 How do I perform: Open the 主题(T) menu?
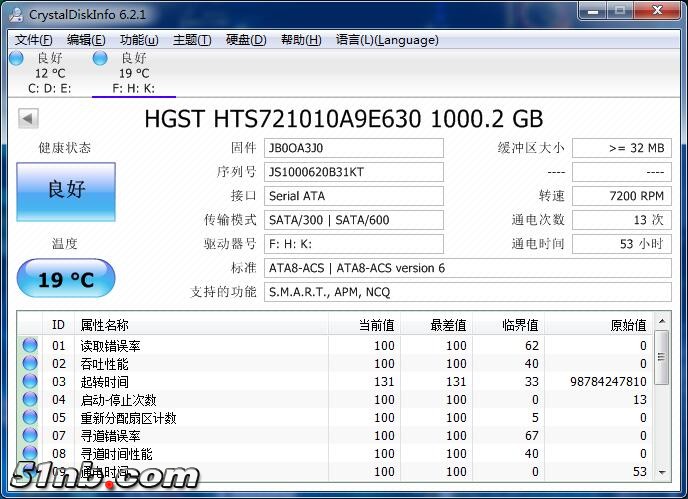(192, 40)
